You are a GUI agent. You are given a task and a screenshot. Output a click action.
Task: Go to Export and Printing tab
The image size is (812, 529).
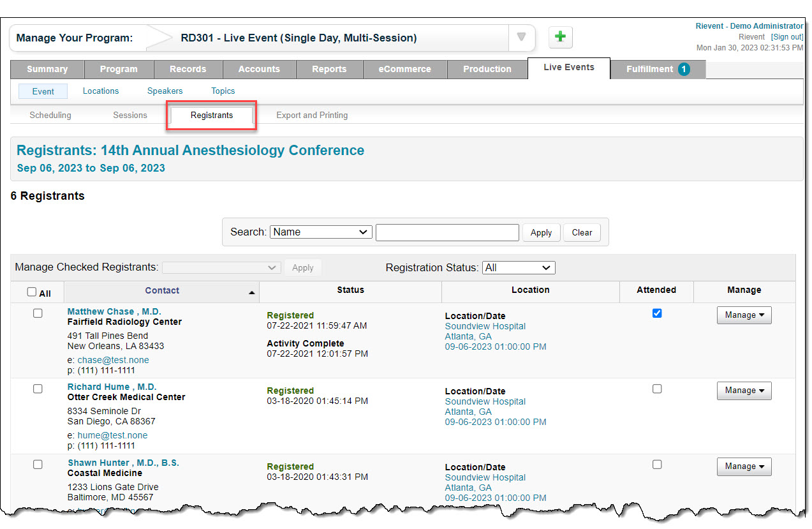click(x=312, y=115)
